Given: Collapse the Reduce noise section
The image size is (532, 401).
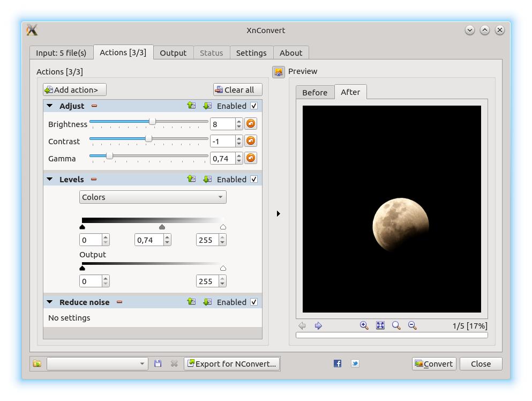Looking at the screenshot, I should (49, 302).
